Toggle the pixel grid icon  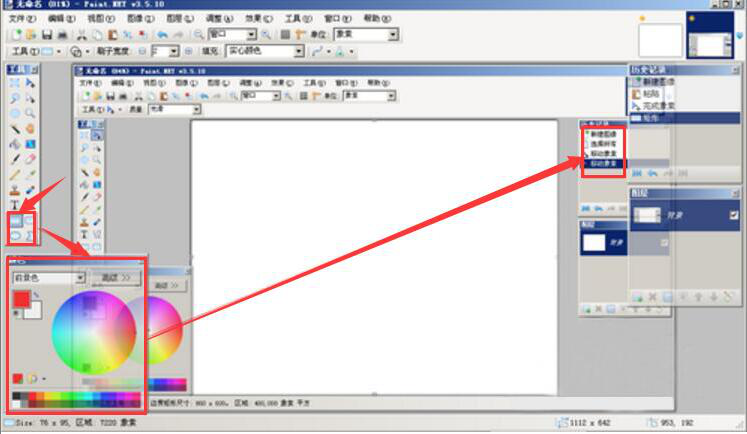point(284,34)
